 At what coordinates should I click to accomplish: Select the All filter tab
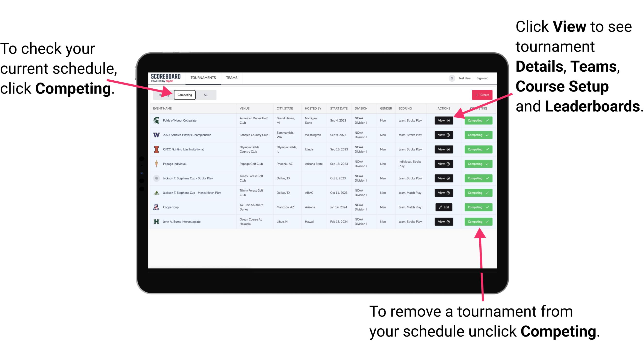pos(205,95)
